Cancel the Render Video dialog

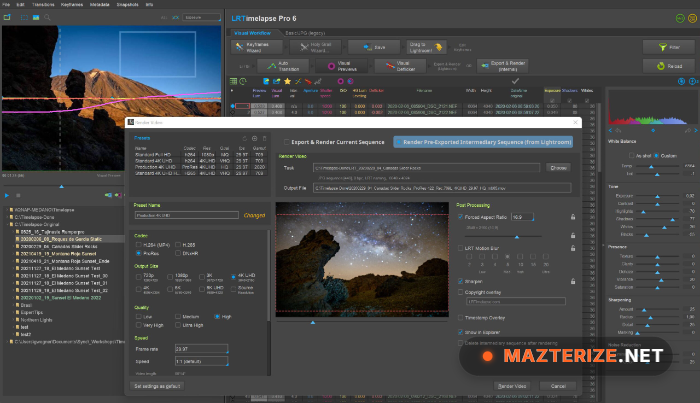click(x=558, y=386)
